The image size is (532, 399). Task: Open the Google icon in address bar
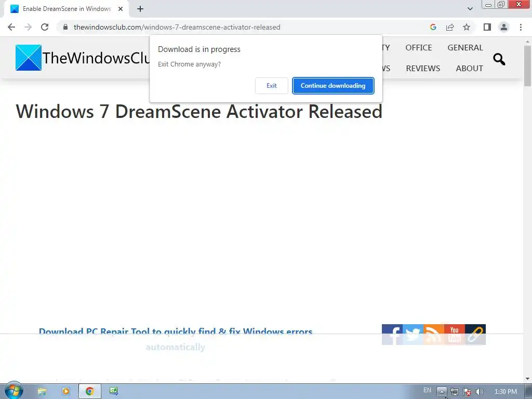433,27
